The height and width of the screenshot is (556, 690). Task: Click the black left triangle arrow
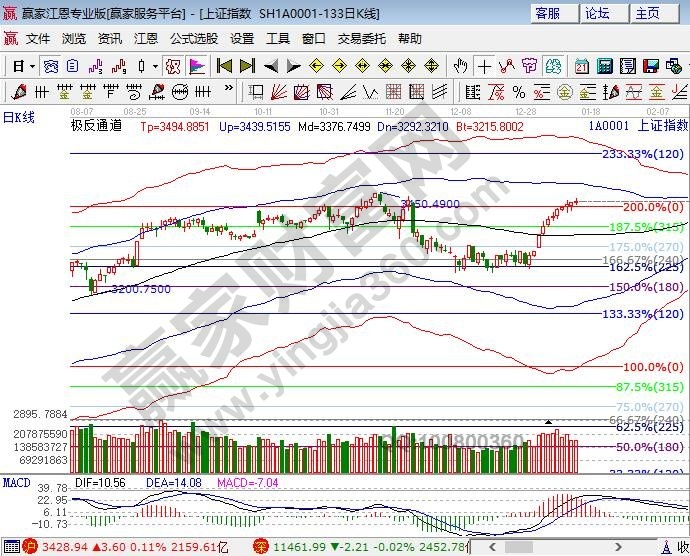271,66
